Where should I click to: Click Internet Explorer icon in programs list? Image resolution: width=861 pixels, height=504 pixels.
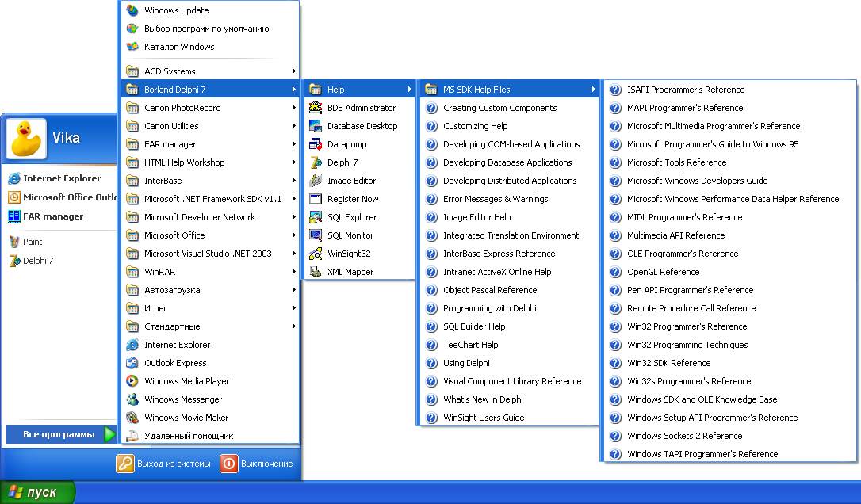click(x=132, y=345)
